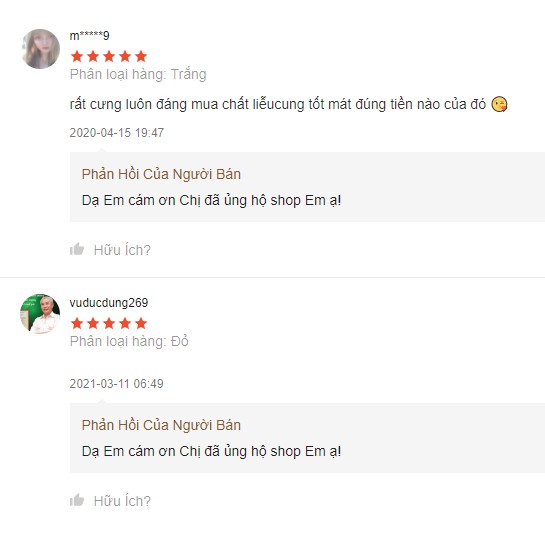
Task: Click the 2021-03-11 06:49 timestamp
Action: 116,383
